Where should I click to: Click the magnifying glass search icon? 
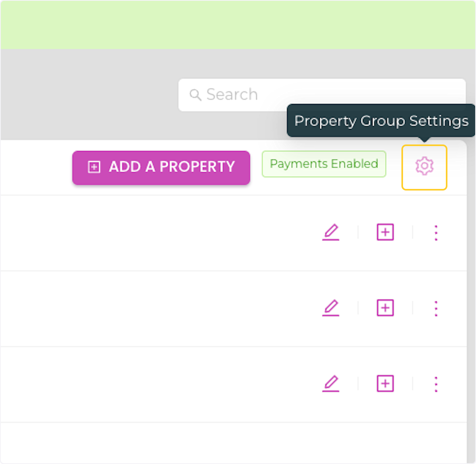(x=195, y=95)
